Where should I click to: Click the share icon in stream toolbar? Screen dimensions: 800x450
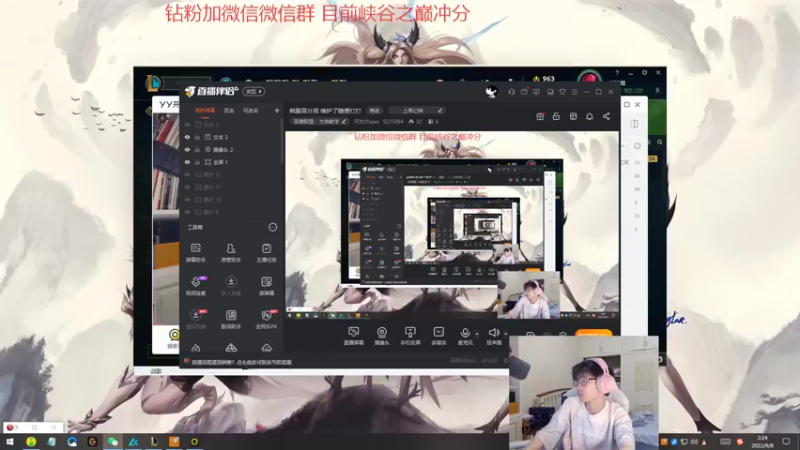pos(606,116)
